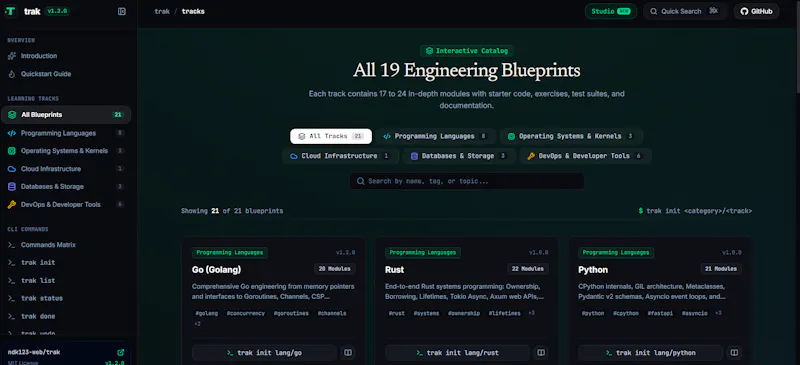Click the 22 Modules badge on Rust card
The width and height of the screenshot is (800, 365).
(528, 269)
